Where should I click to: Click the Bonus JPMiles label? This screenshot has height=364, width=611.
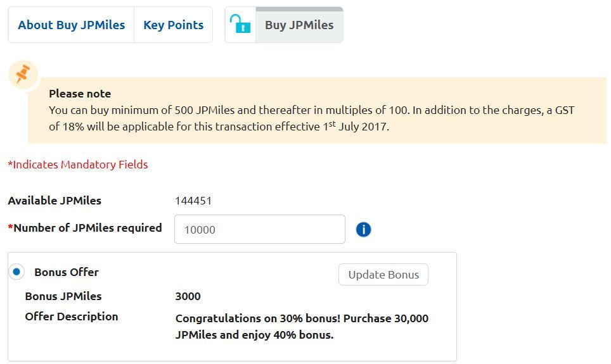click(63, 296)
